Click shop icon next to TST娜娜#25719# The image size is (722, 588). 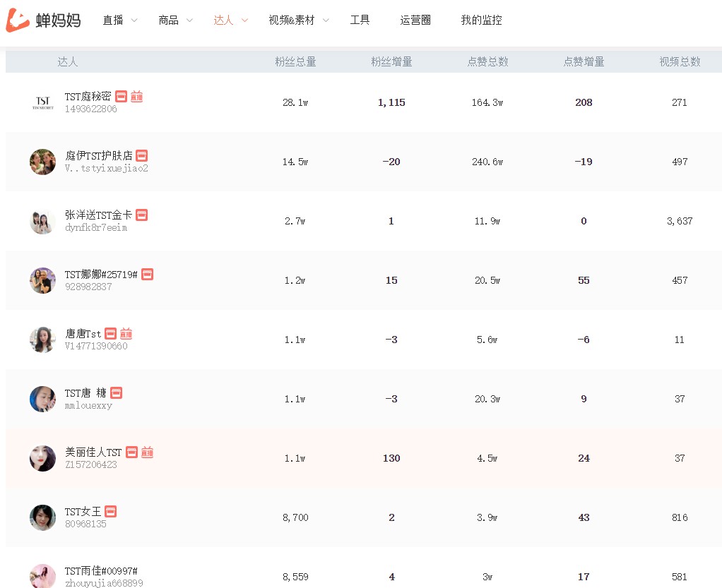pyautogui.click(x=148, y=274)
